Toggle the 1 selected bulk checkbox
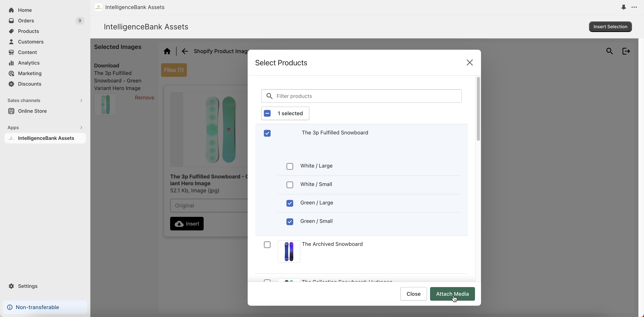 pyautogui.click(x=267, y=114)
